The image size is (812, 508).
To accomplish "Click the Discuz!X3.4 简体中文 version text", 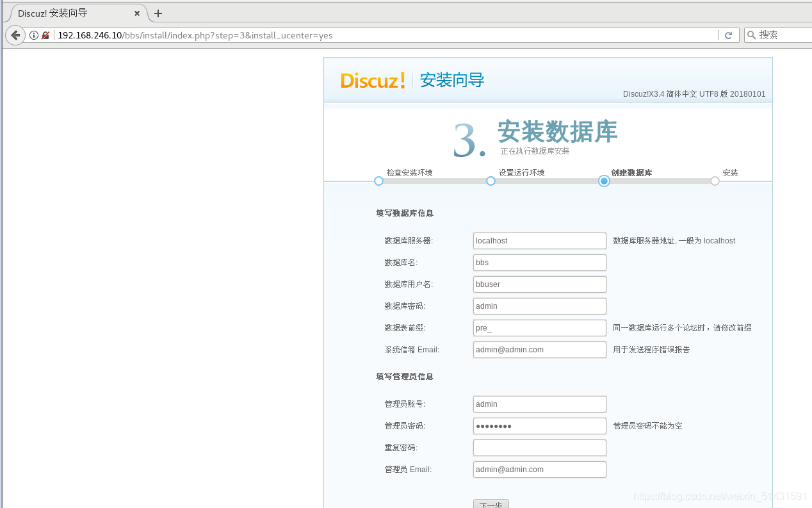I will click(694, 94).
